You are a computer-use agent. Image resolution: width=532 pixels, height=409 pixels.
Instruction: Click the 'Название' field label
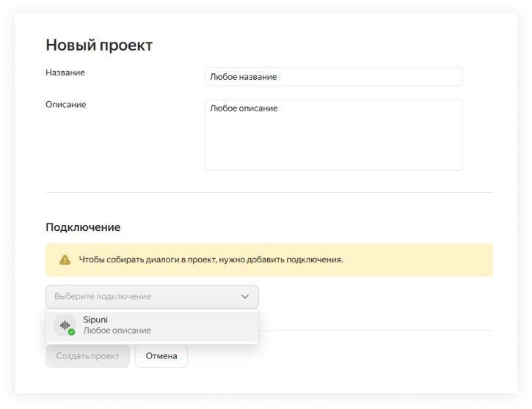pos(65,73)
